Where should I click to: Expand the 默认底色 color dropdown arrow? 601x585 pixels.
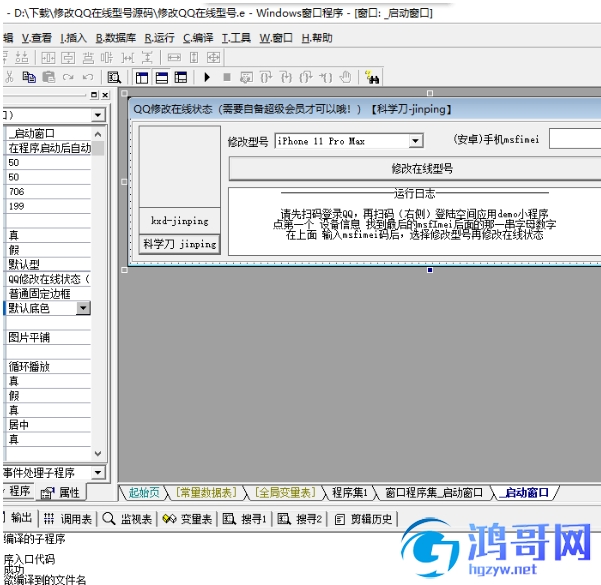(x=83, y=308)
